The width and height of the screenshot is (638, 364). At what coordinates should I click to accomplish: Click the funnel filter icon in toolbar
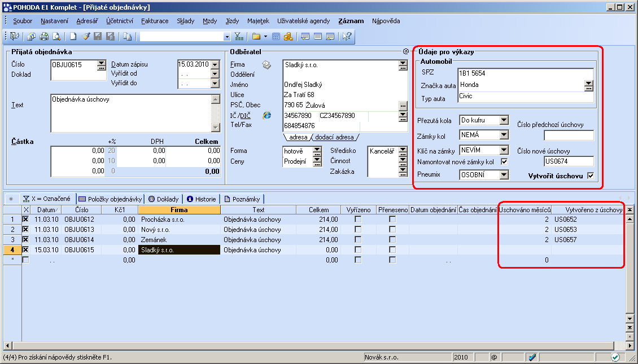coord(239,37)
